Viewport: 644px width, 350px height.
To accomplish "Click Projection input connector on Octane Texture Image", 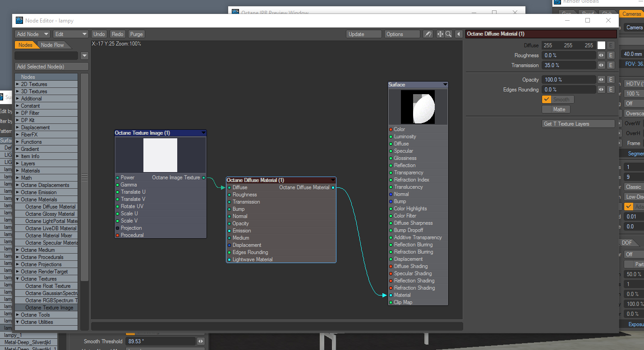I will pyautogui.click(x=117, y=228).
